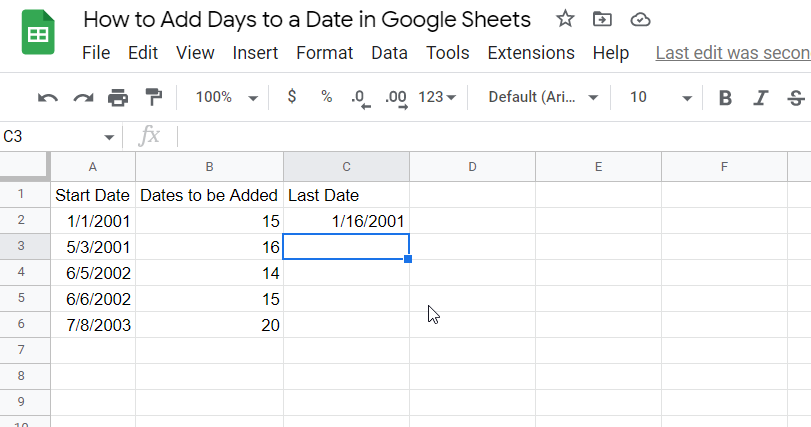
Task: Decrease decimal places
Action: tap(361, 98)
